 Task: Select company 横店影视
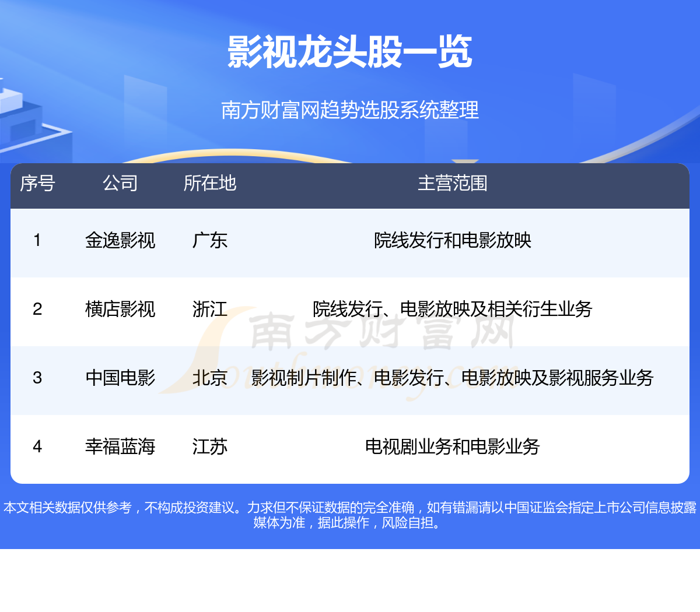point(120,309)
